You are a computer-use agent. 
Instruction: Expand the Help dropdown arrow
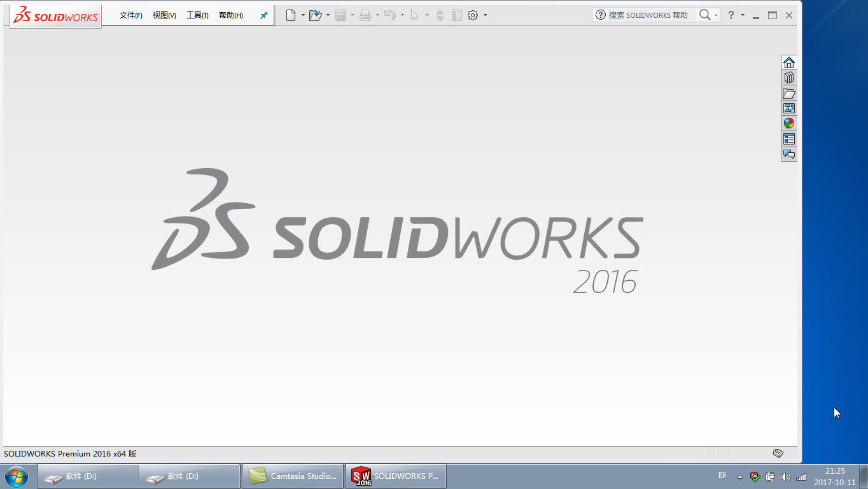pos(743,15)
